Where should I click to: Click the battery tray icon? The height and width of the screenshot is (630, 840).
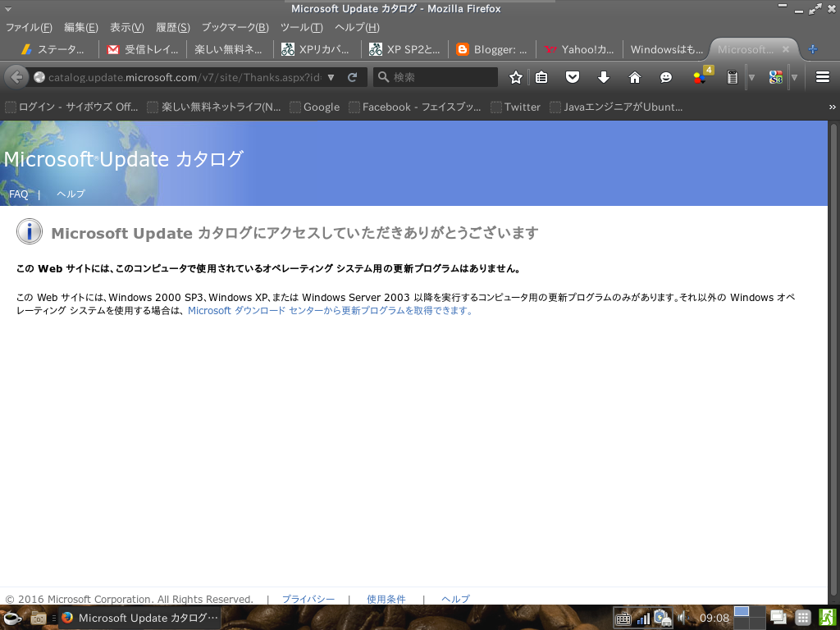coord(663,619)
